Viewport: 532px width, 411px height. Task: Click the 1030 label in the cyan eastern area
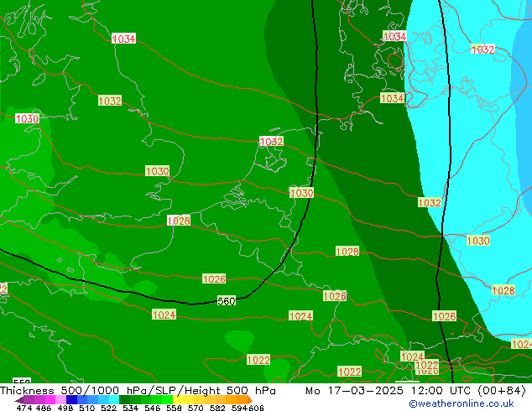coord(478,241)
